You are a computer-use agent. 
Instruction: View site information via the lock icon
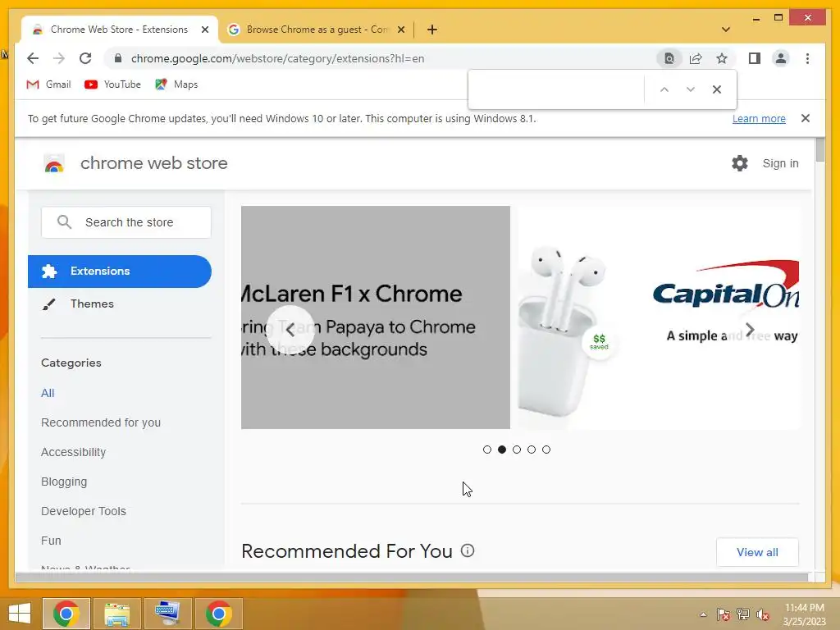[118, 58]
